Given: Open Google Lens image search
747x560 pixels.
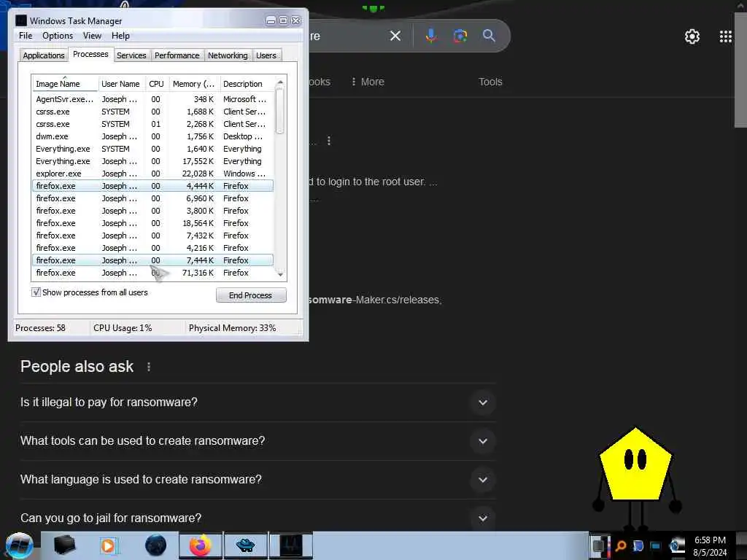Looking at the screenshot, I should click(460, 36).
